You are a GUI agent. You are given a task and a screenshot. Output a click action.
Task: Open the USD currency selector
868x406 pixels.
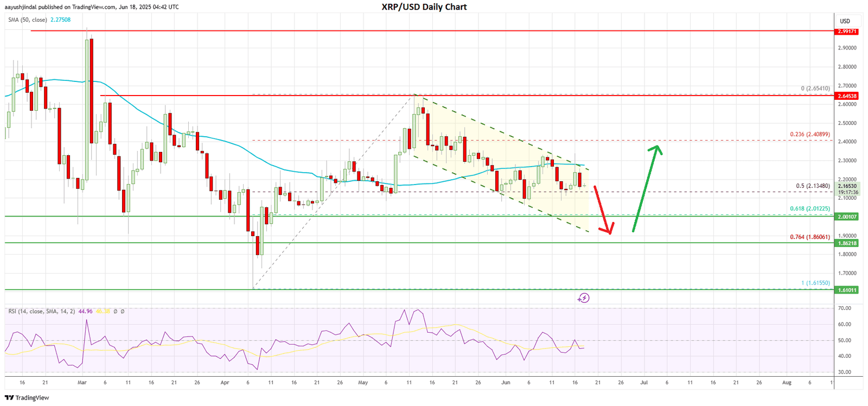point(845,21)
